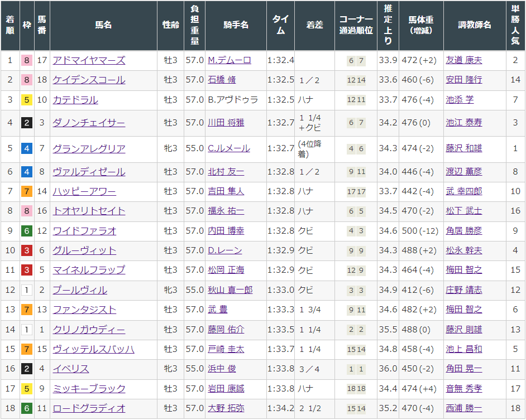Image resolution: width=526 pixels, height=420 pixels.
Task: Open trainer 藤沢 和雄 page
Action: click(464, 148)
